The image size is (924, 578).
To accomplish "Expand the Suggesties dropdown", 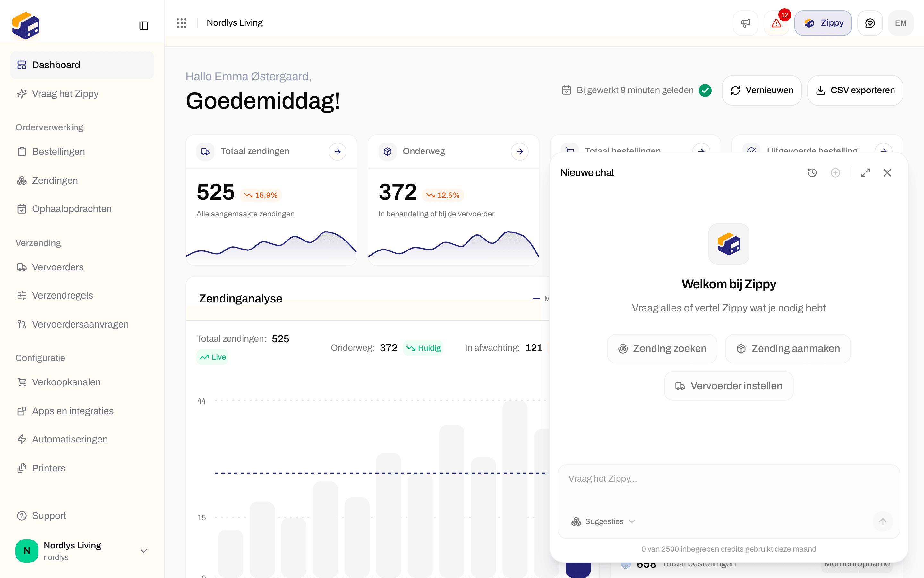I will (603, 521).
